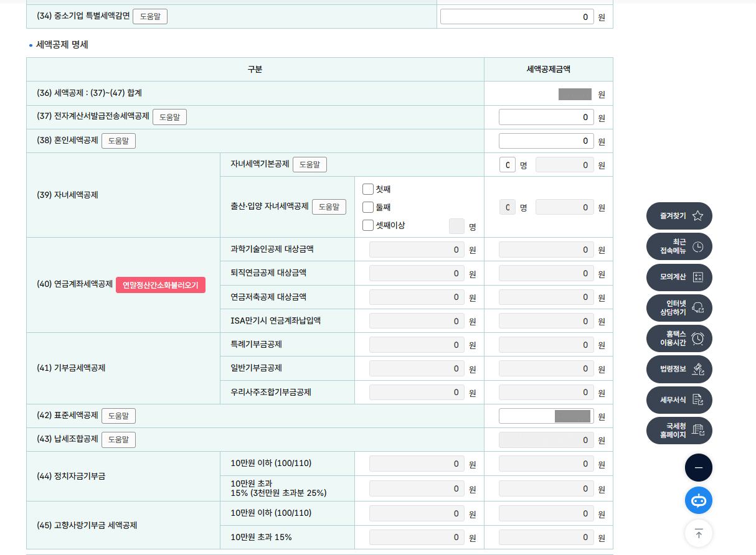Open 홈택스 이용시간 alarm shortcut
756x555 pixels.
click(679, 338)
